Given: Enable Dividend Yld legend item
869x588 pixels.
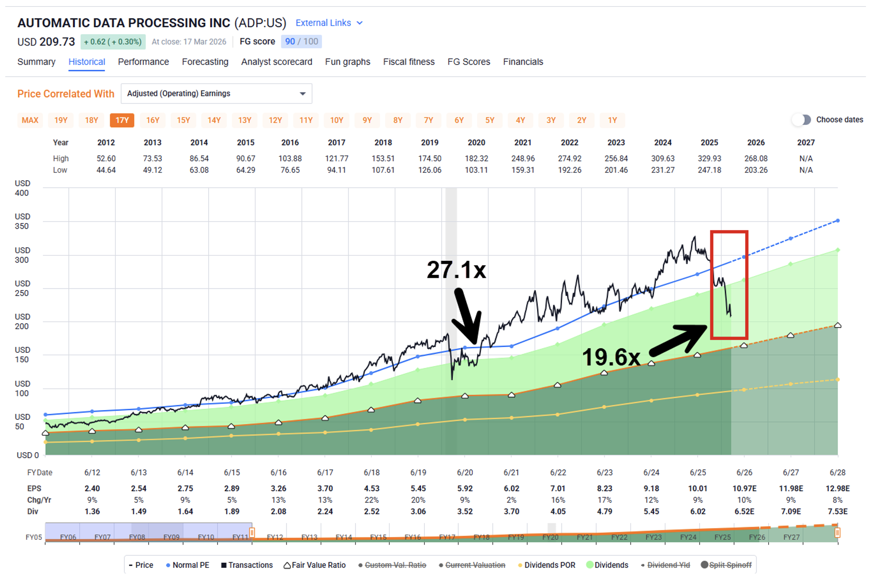Looking at the screenshot, I should click(668, 565).
